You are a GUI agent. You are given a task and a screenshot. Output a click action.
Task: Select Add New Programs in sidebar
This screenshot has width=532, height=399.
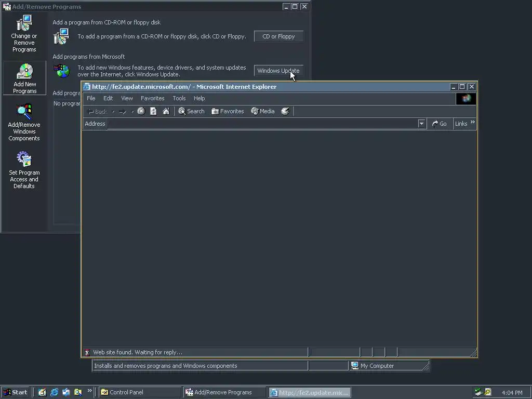click(x=24, y=78)
